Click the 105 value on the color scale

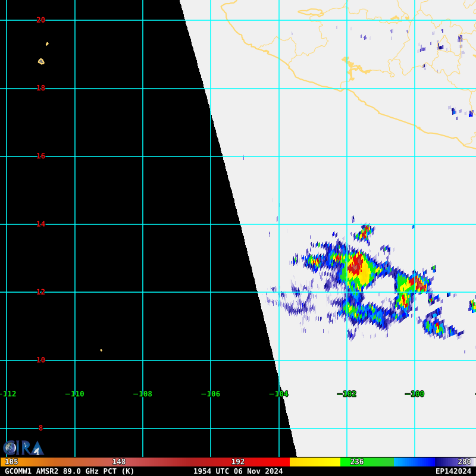(11, 462)
